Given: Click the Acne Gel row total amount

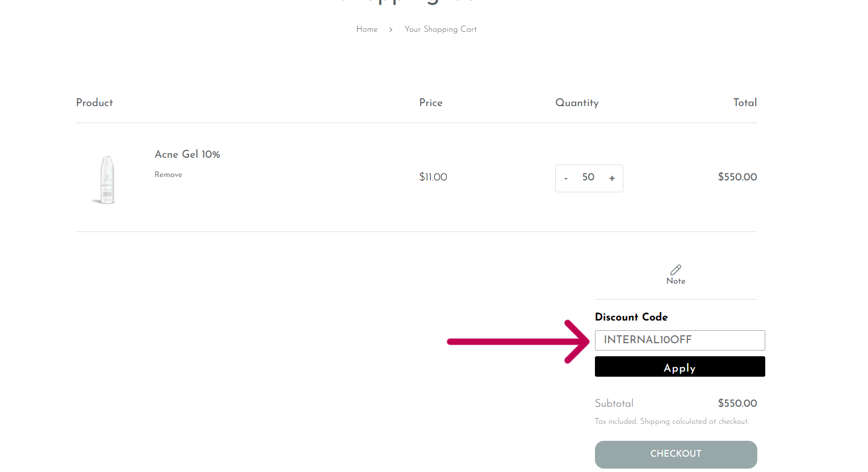Looking at the screenshot, I should tap(737, 177).
